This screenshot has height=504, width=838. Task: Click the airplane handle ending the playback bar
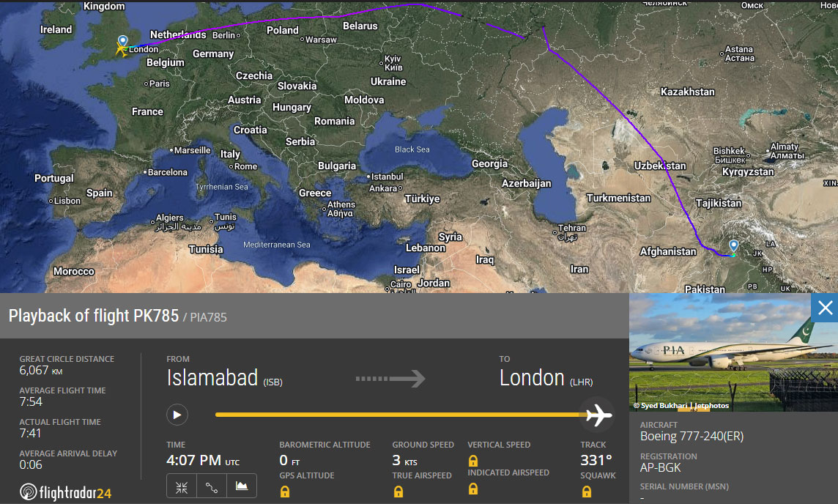click(598, 415)
